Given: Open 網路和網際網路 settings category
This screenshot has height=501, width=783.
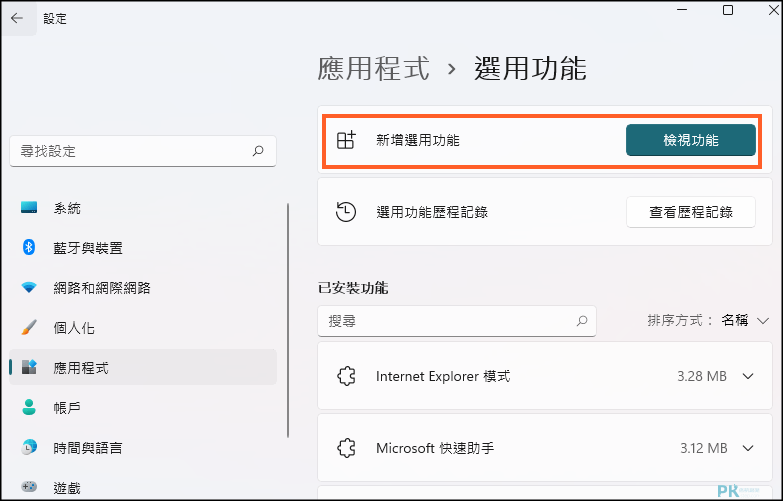Looking at the screenshot, I should [143, 288].
